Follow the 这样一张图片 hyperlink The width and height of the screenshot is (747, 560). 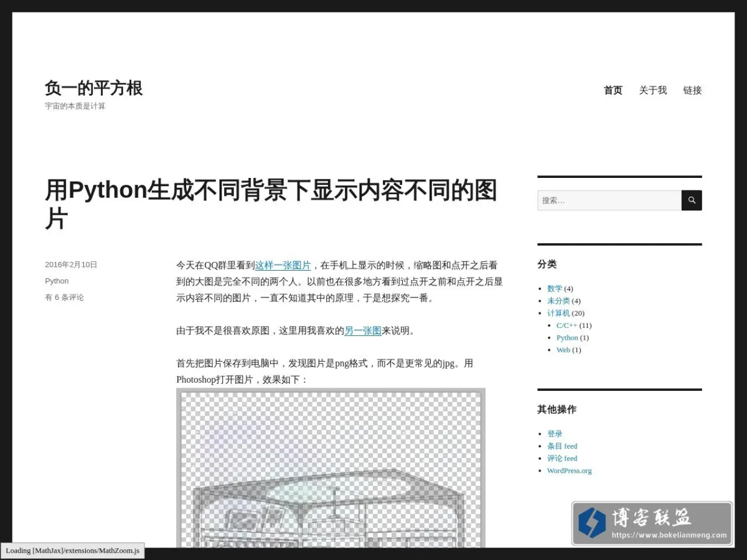coord(283,266)
